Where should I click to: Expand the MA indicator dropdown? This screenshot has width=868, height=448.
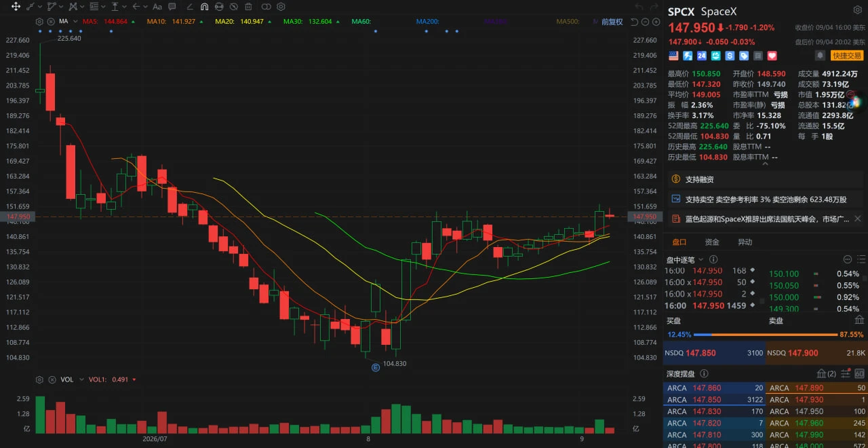pyautogui.click(x=75, y=22)
